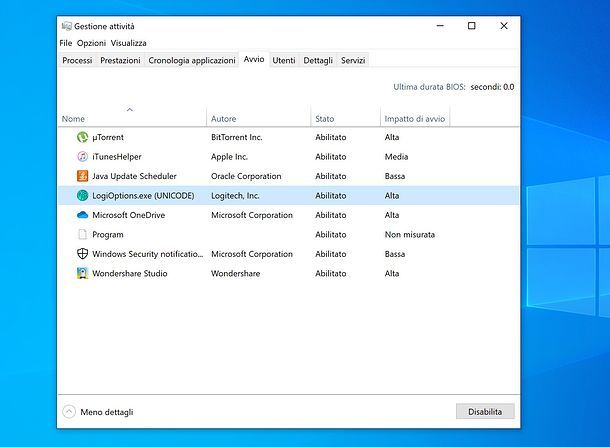Click the Microsoft OneDrive cloud icon

82,215
